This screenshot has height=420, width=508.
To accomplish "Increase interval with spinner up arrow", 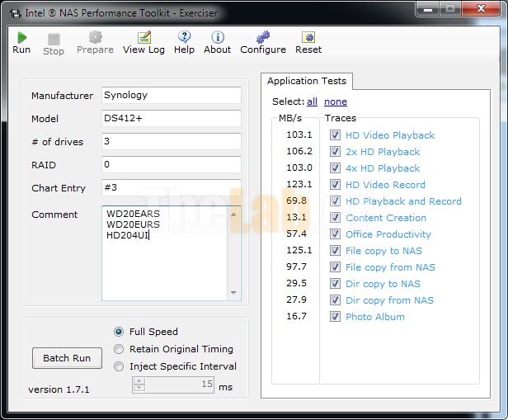I will [x=139, y=381].
